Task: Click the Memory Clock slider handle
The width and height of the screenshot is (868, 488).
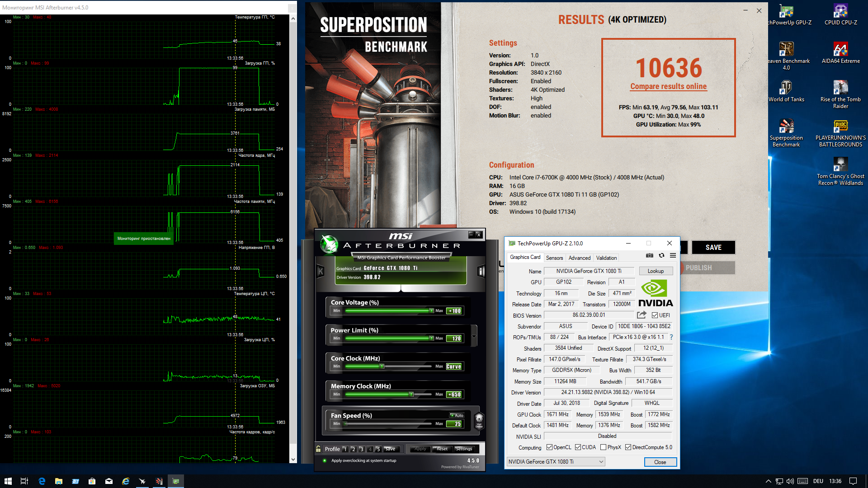Action: (x=411, y=394)
